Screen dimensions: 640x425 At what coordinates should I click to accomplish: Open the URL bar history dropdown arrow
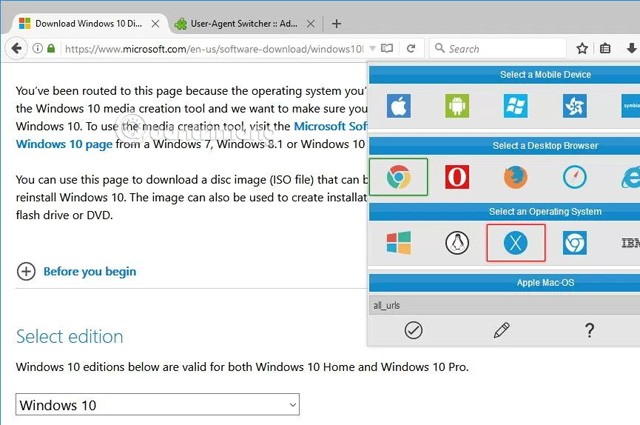372,48
